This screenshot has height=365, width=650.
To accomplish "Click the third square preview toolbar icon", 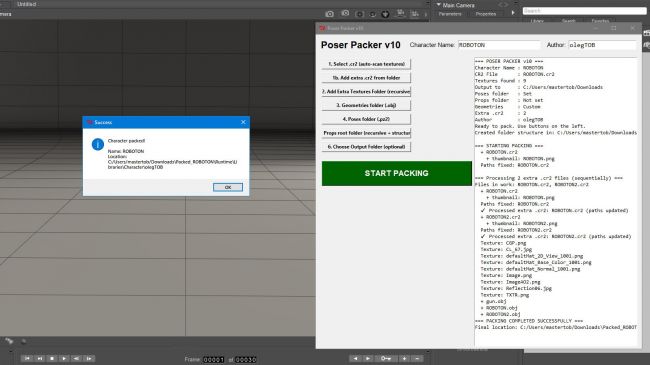I will pyautogui.click(x=359, y=14).
